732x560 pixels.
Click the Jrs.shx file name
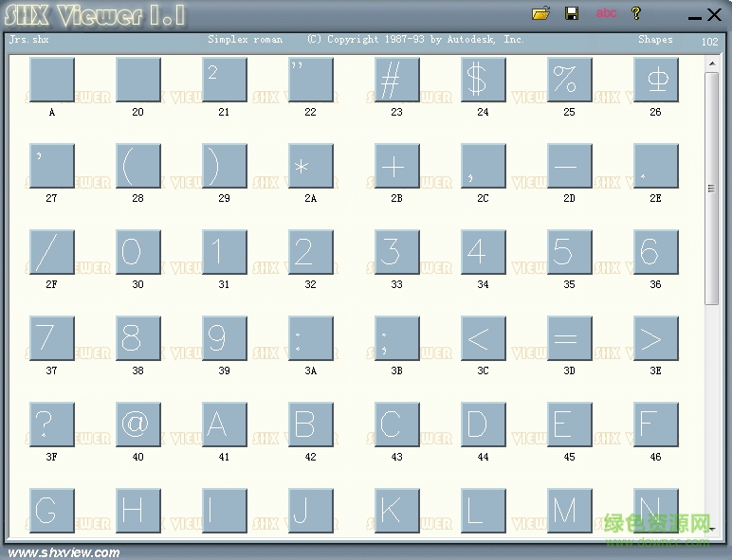29,39
